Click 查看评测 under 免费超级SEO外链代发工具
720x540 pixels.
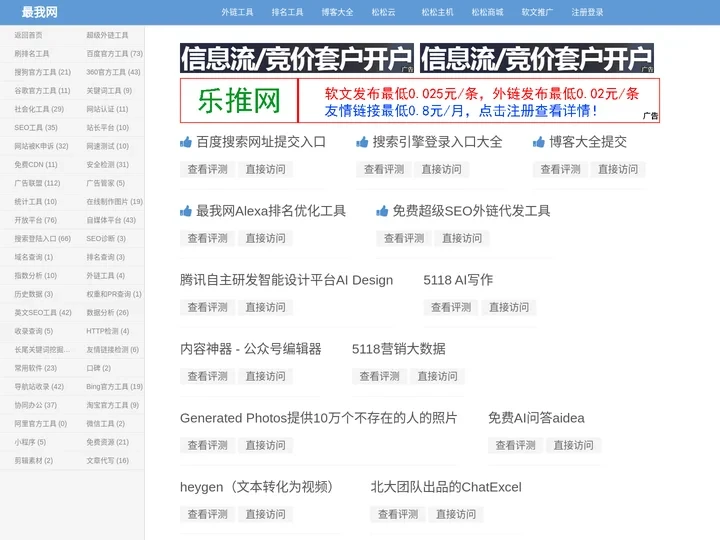point(404,238)
